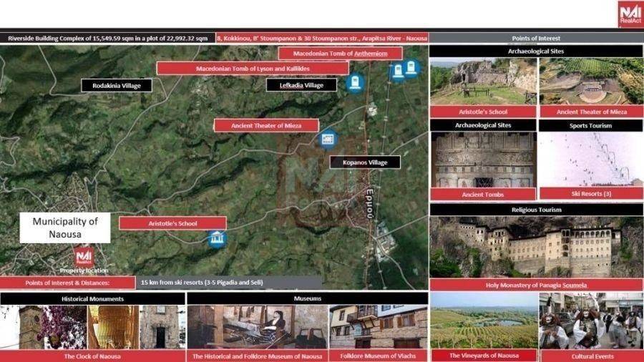644x362 pixels.
Task: View the Ski Resorts slope thumbnail
Action: (590, 159)
